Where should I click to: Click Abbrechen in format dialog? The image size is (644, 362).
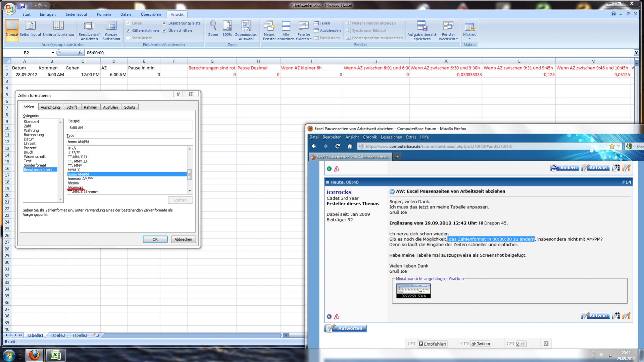click(183, 239)
